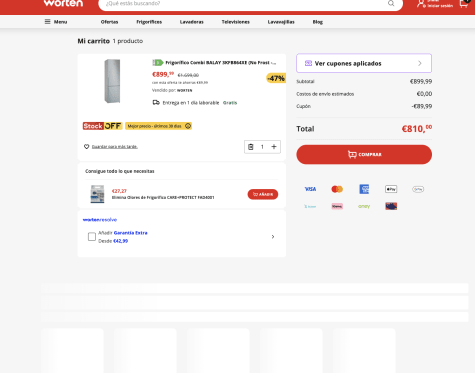Click the search magnifier icon
Viewport: 475px width, 373px height.
(391, 3)
